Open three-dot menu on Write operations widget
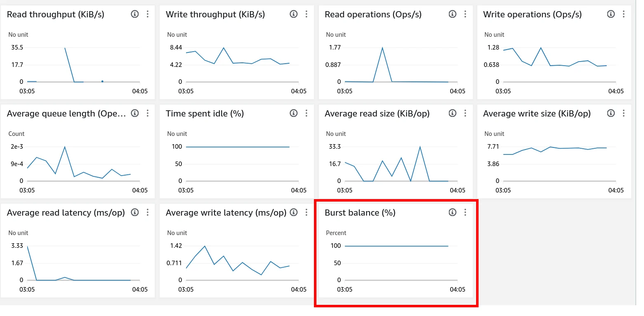644x316 pixels. [x=624, y=14]
